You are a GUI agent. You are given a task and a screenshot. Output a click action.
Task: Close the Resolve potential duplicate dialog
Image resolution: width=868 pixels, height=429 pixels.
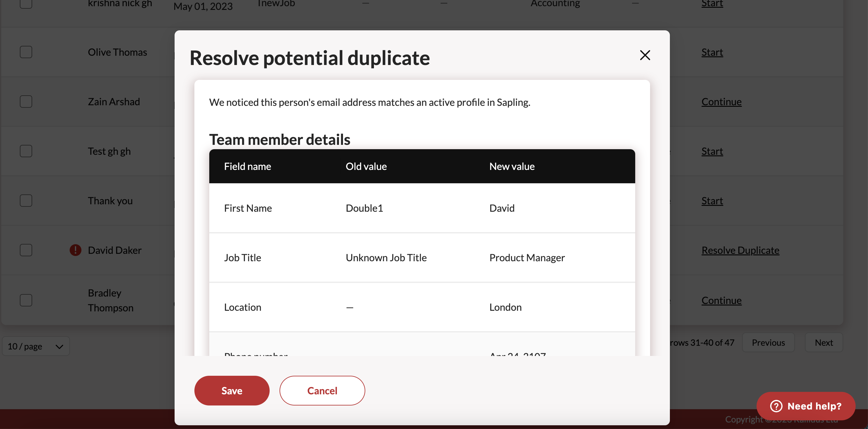[x=644, y=55]
